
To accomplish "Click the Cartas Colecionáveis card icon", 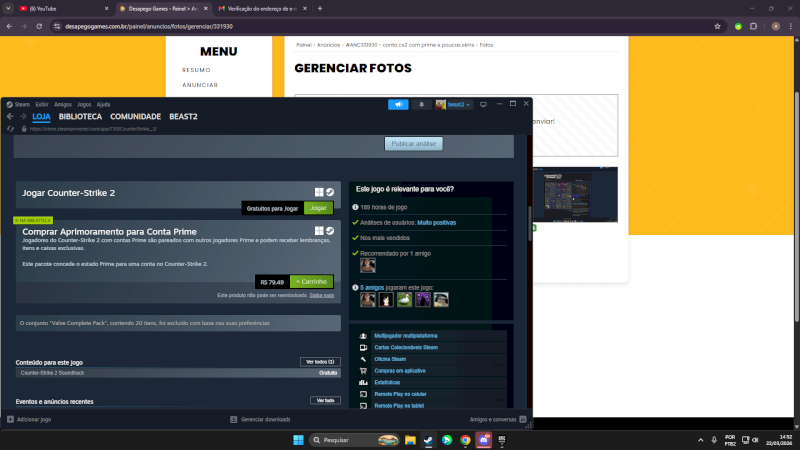I will click(x=363, y=347).
